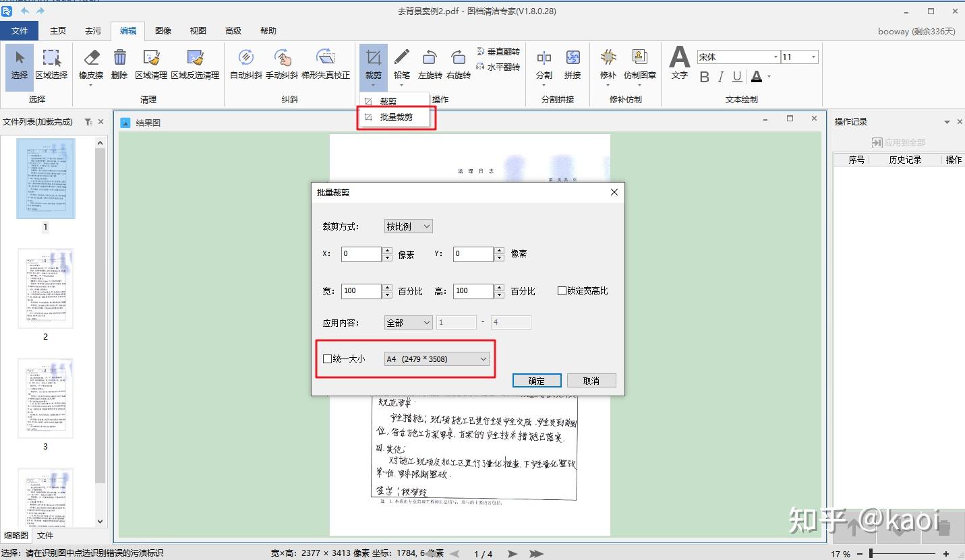Open the 拼接 stitch tool
The image size is (965, 560).
click(x=573, y=65)
